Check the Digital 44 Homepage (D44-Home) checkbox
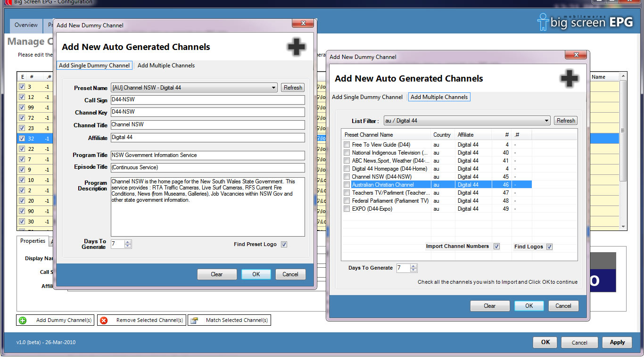644x362 pixels. [x=347, y=169]
